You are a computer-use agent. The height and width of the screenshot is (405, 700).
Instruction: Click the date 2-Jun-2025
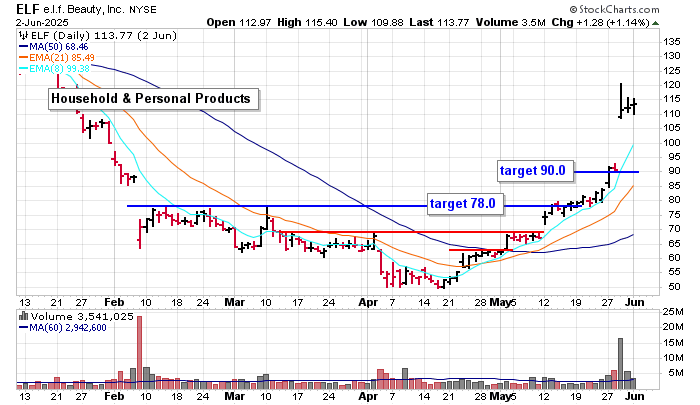tap(42, 22)
